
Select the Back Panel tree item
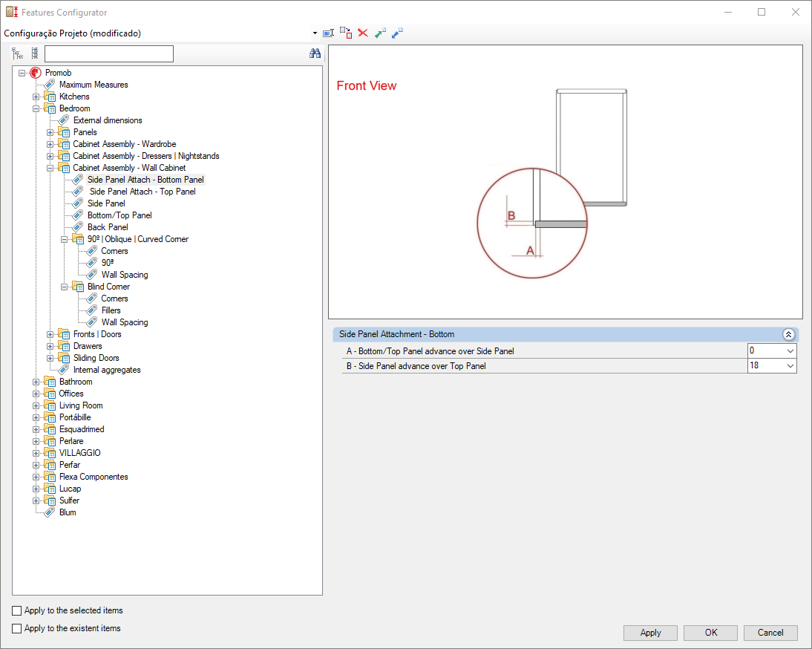click(108, 227)
